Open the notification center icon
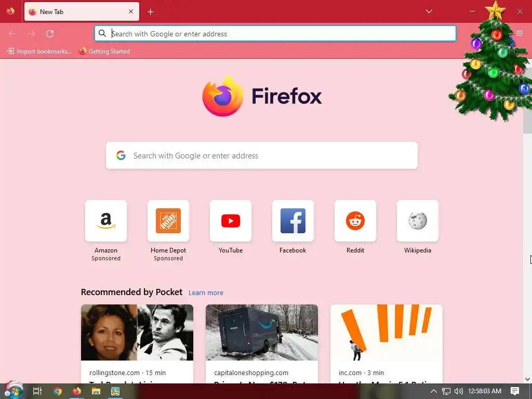This screenshot has height=399, width=532. click(x=515, y=391)
